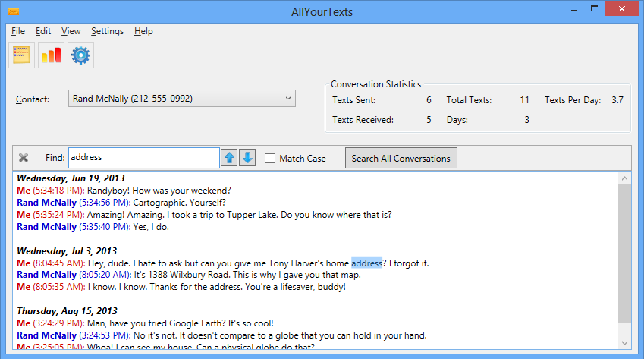Enable the Match Case checkbox
Viewport: 644px width, 359px height.
tap(270, 158)
